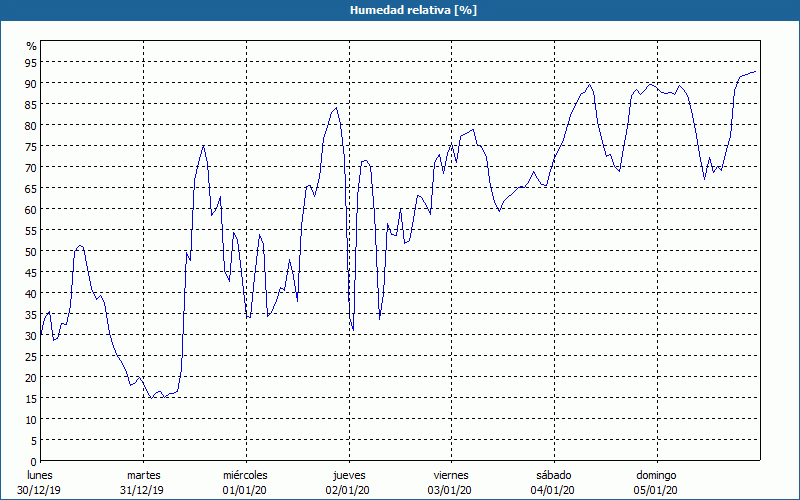Click the 50 y-axis value

pos(31,252)
